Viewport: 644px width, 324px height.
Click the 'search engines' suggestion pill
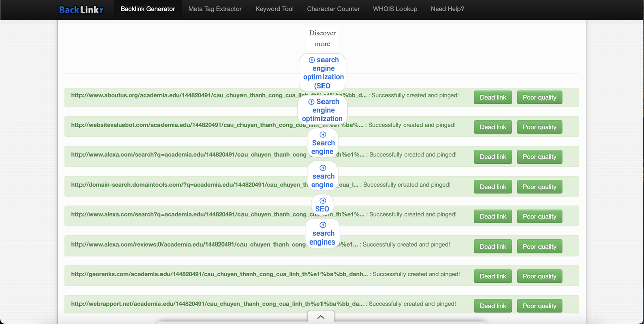coord(323,233)
